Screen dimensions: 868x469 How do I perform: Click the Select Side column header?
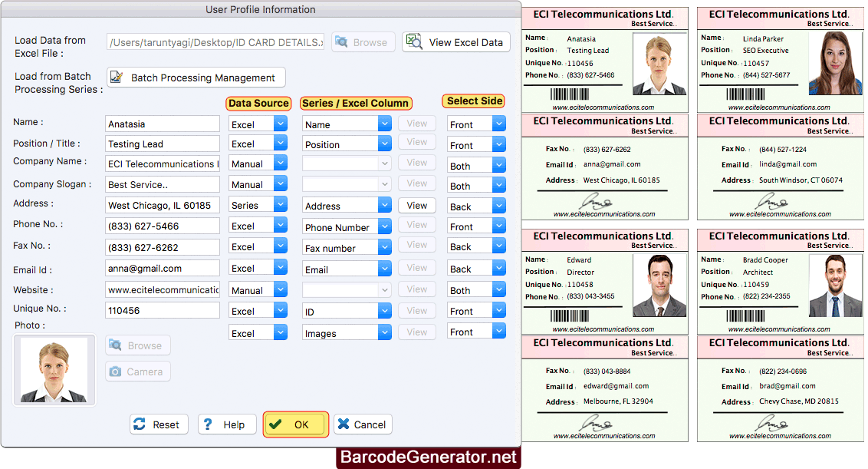(475, 101)
